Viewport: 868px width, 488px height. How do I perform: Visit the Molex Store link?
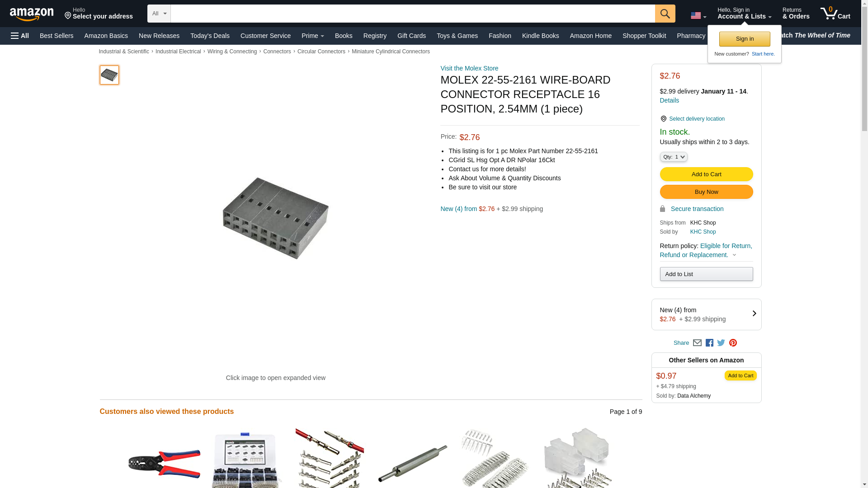[469, 68]
